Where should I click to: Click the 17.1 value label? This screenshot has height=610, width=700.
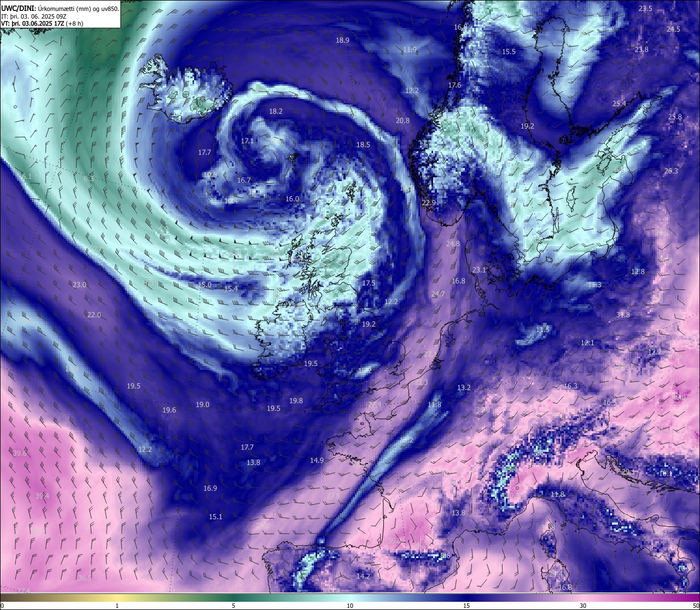click(x=247, y=141)
